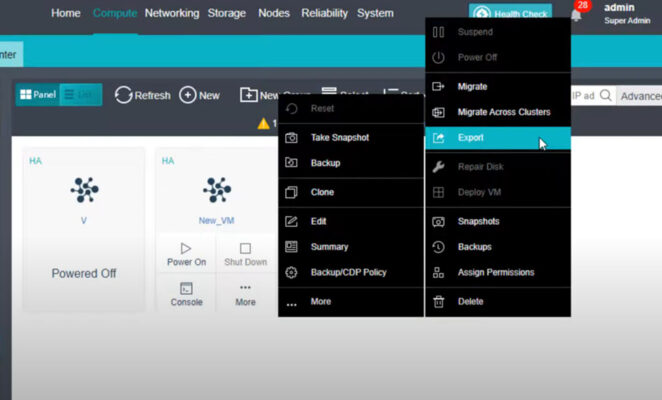
Task: Click the Health Check button
Action: 510,13
